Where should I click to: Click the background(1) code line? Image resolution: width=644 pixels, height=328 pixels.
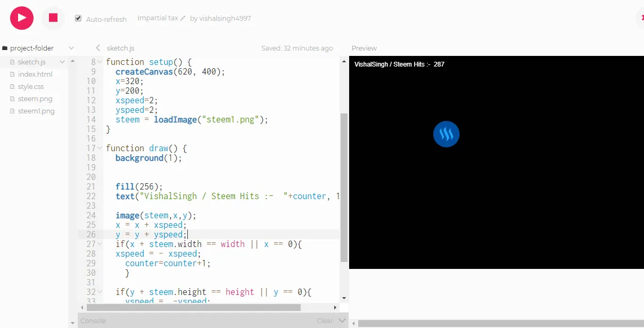click(148, 158)
